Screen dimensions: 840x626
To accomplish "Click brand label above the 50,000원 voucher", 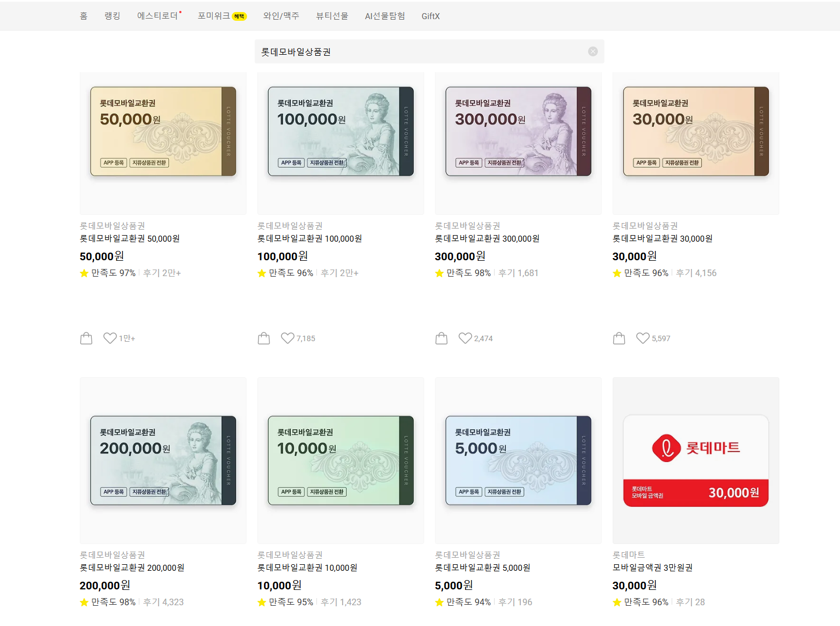I will (112, 226).
